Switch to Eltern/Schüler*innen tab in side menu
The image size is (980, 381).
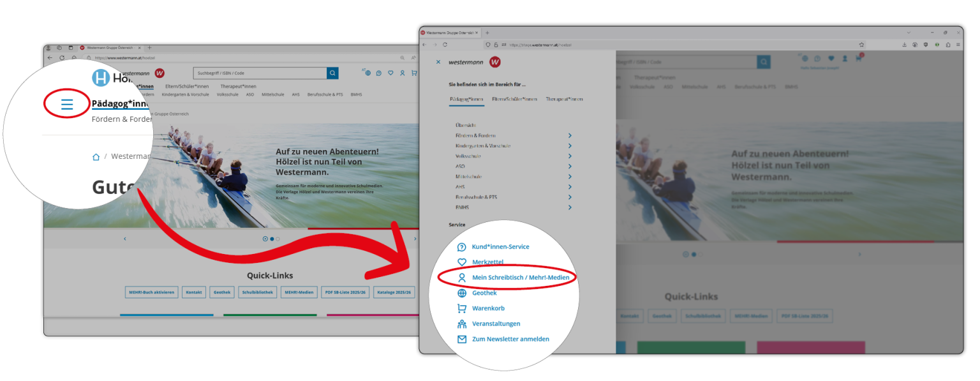tap(514, 100)
